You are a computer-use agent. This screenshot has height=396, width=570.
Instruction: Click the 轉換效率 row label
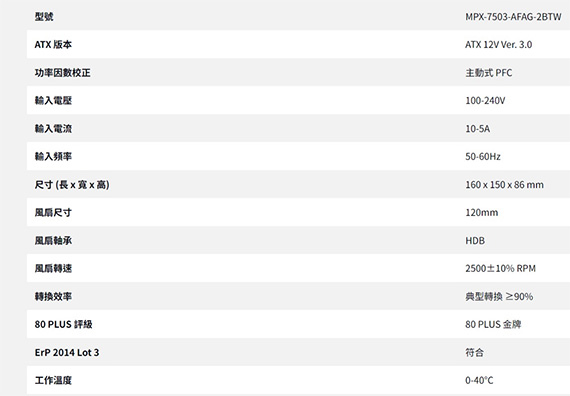[x=53, y=296]
